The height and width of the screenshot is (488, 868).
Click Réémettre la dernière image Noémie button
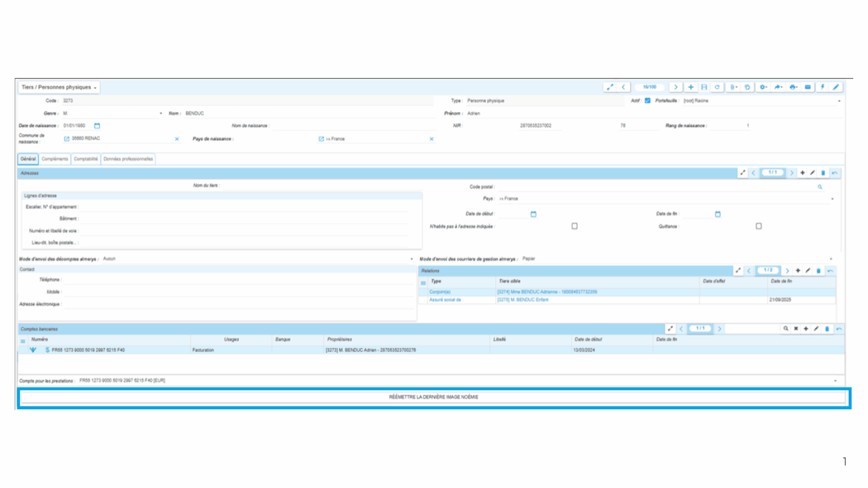click(x=433, y=397)
